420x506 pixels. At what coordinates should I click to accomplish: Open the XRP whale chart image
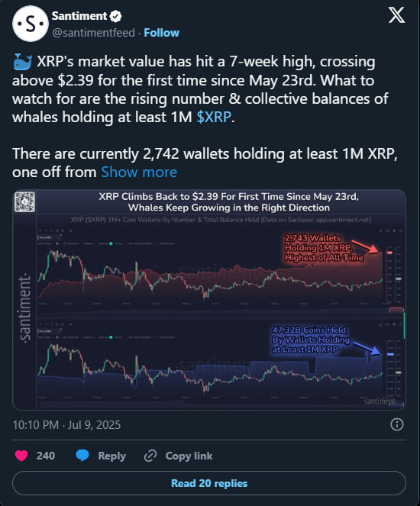pyautogui.click(x=209, y=300)
